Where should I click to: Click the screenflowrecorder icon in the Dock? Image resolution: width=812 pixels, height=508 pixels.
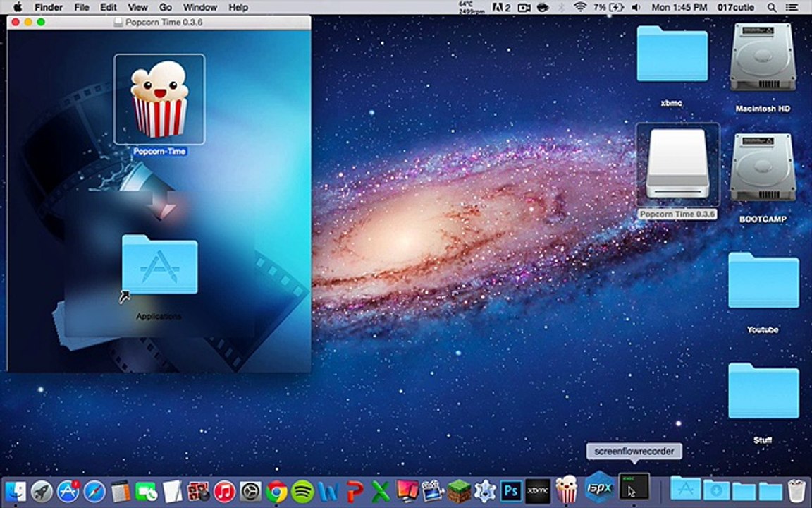click(634, 487)
